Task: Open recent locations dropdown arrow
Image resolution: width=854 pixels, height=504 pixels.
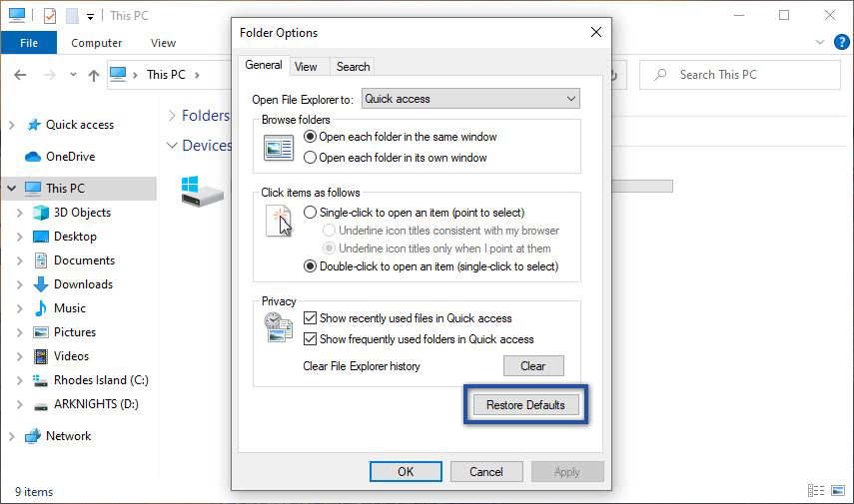Action: [73, 75]
